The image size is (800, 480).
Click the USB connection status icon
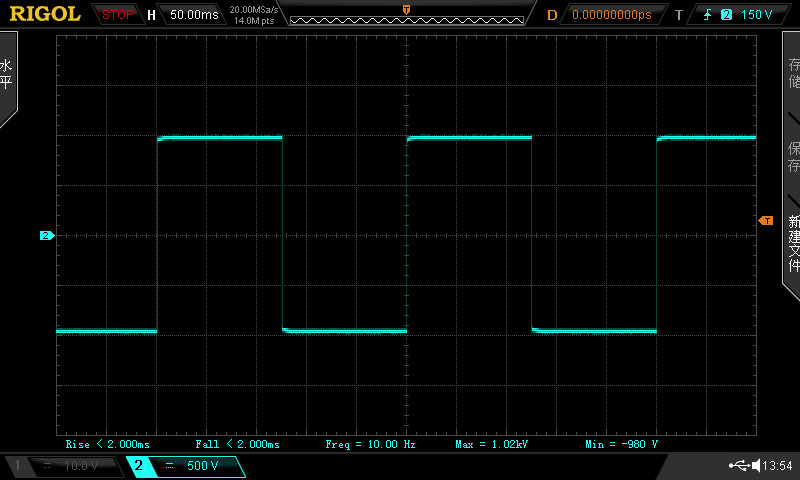740,466
